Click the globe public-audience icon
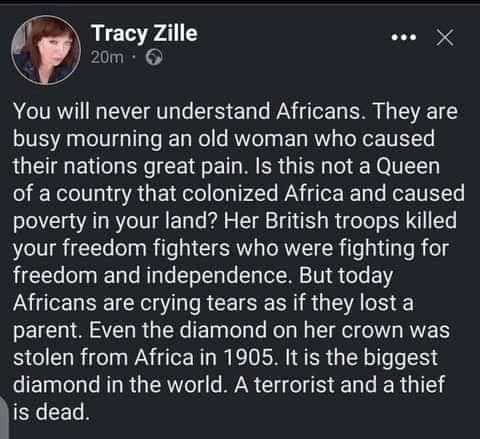The image size is (480, 439). (x=154, y=58)
